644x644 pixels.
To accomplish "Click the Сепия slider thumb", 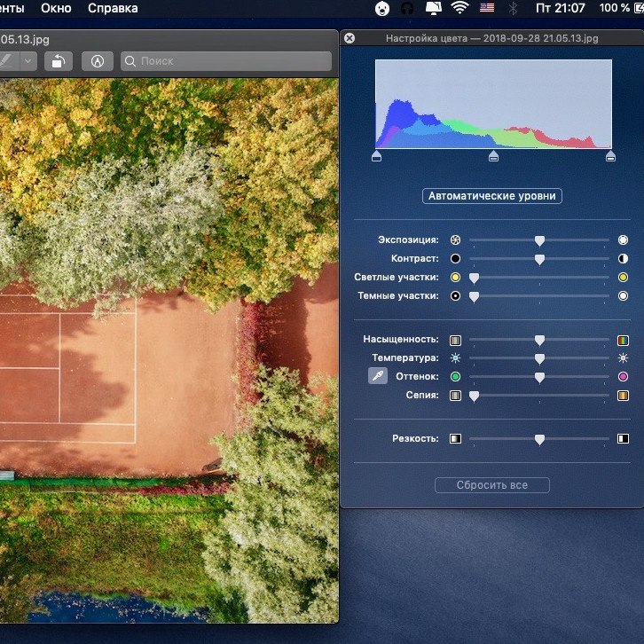I will click(474, 397).
